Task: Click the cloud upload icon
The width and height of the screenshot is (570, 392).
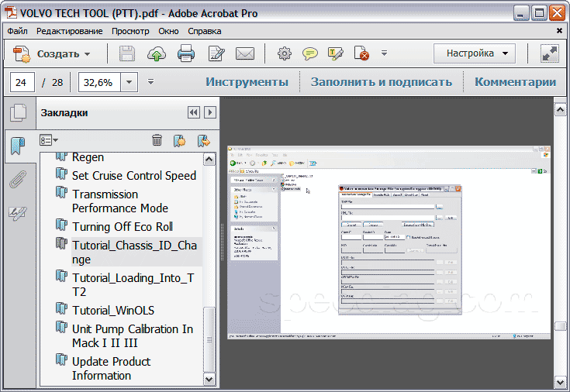Action: tap(157, 53)
